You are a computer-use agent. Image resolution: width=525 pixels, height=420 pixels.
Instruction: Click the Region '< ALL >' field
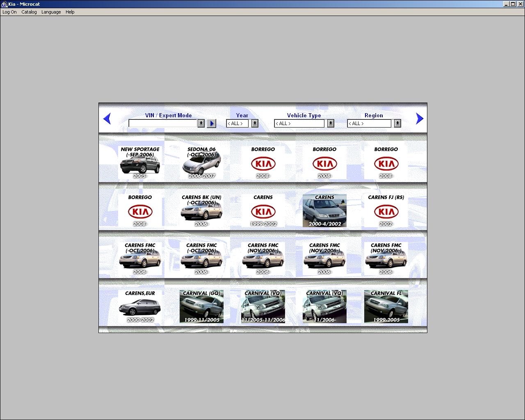369,123
